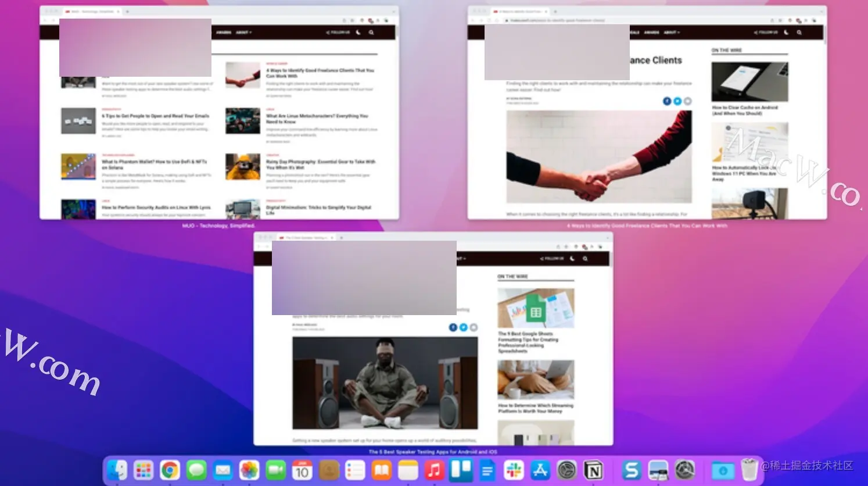Open 'Digital Minimalism' article link
Screen dimensions: 868x486
click(x=318, y=210)
